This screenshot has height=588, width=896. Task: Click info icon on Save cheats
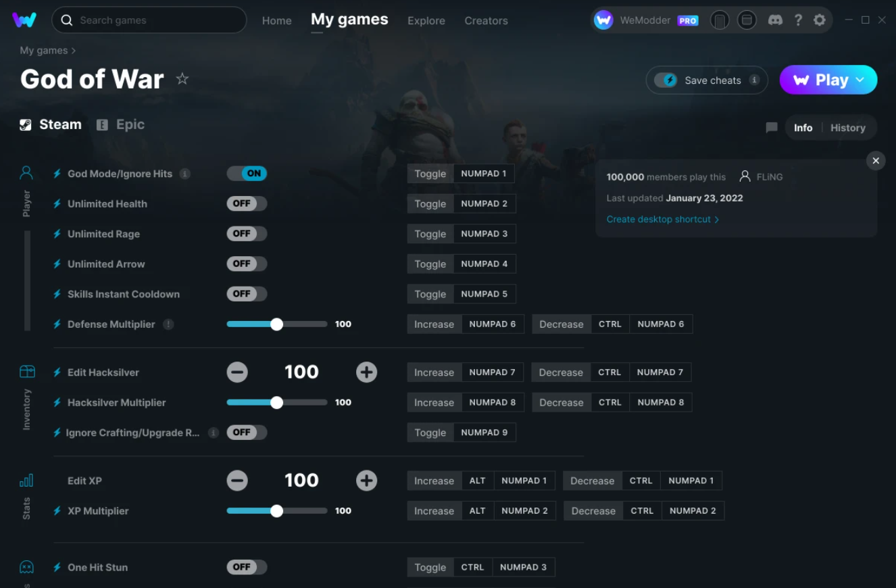[754, 80]
